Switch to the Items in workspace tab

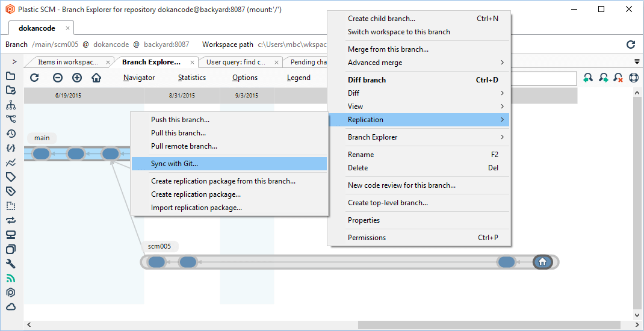coord(67,61)
